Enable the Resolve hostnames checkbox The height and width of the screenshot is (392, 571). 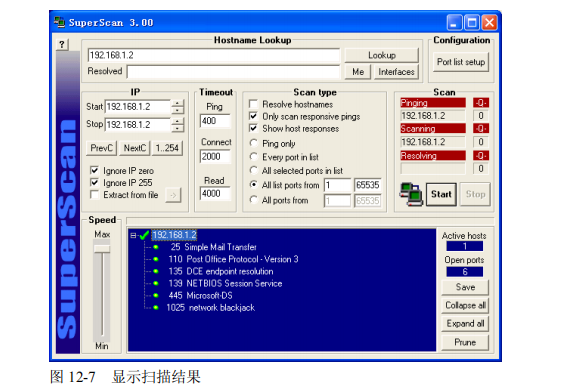pyautogui.click(x=253, y=104)
